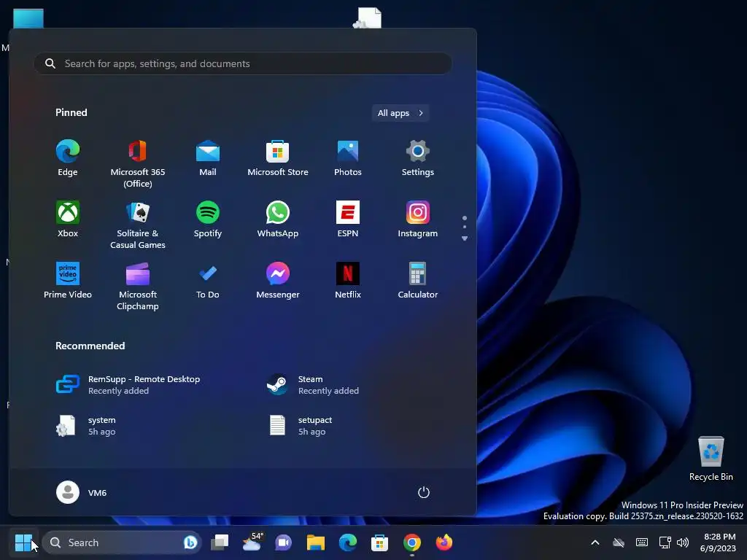Click the All apps button

pyautogui.click(x=400, y=113)
